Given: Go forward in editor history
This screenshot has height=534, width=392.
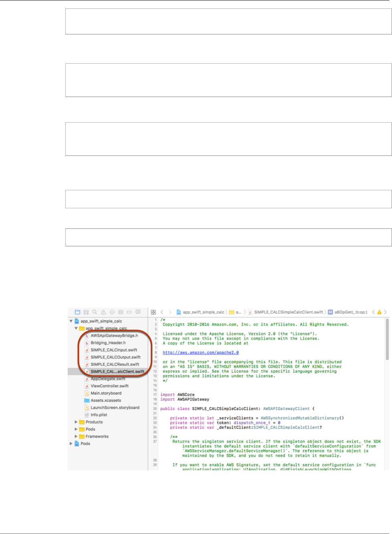Looking at the screenshot, I should coord(170,312).
